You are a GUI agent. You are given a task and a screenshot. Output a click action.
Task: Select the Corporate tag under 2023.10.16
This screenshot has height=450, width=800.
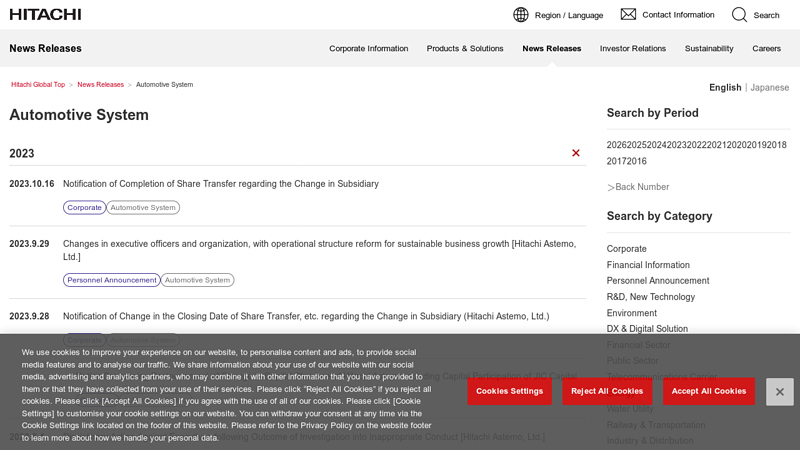coord(84,208)
